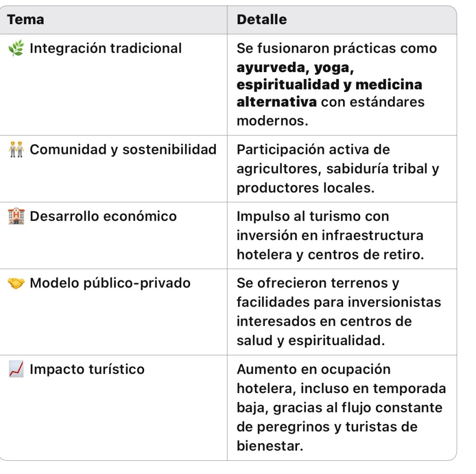Click the "Integración tradicional" label
Screen dimensions: 476x474
pos(106,48)
